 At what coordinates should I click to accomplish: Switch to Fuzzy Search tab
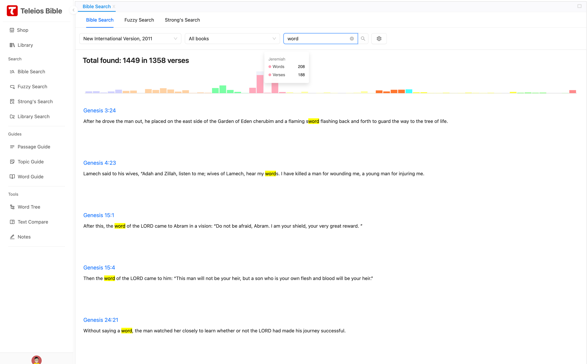pyautogui.click(x=139, y=20)
